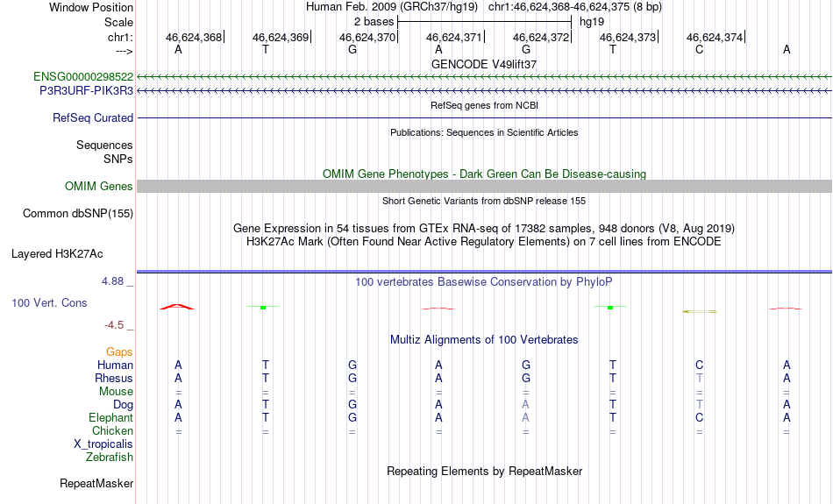Click position label 46,624,373
Image resolution: width=833 pixels, height=504 pixels.
click(x=628, y=37)
